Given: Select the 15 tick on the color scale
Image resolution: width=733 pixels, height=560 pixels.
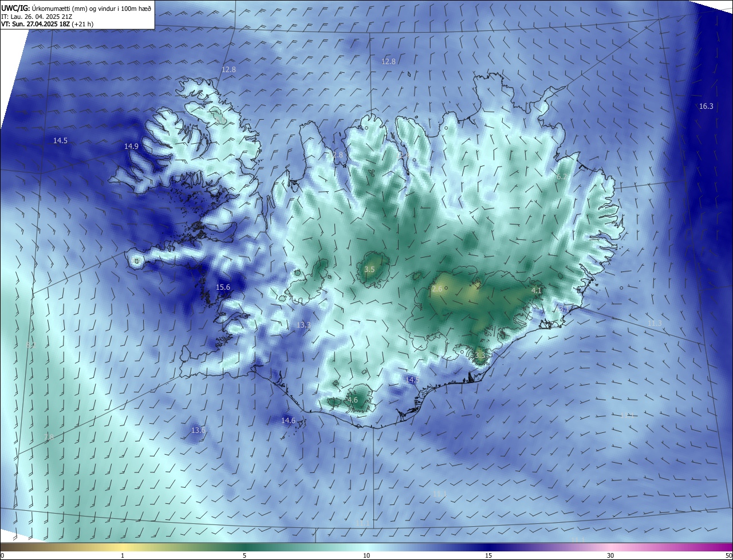Looking at the screenshot, I should [x=488, y=555].
